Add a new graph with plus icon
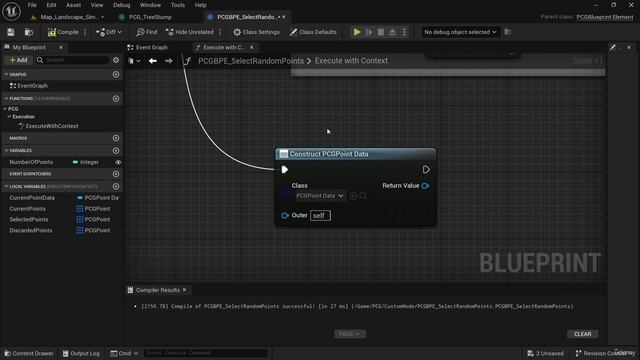Image resolution: width=640 pixels, height=360 pixels. coord(116,74)
